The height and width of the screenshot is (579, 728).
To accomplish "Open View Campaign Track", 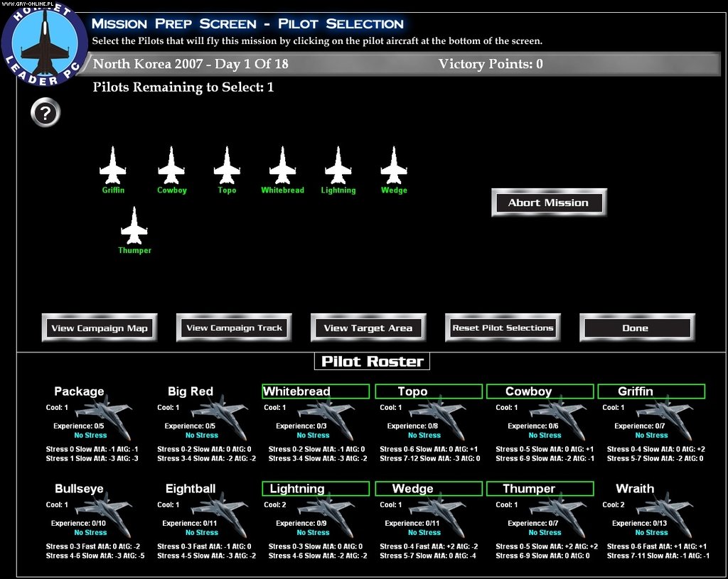I will coord(233,327).
